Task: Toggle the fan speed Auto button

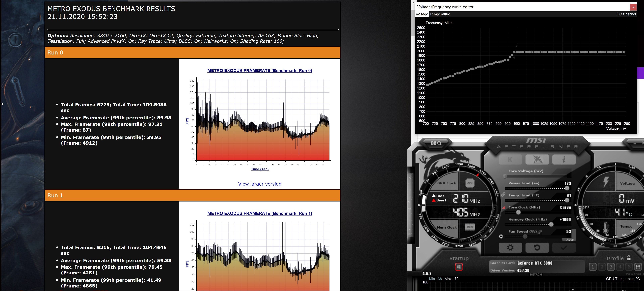Action: click(570, 240)
